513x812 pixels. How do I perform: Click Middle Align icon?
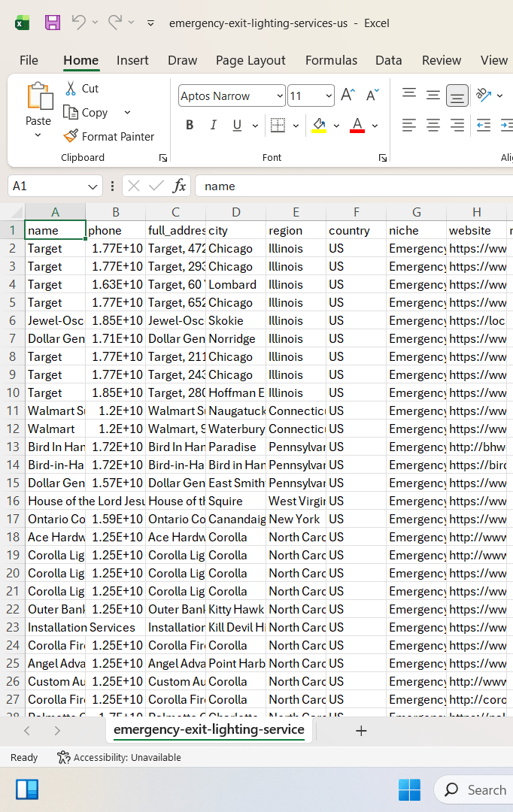(x=433, y=95)
